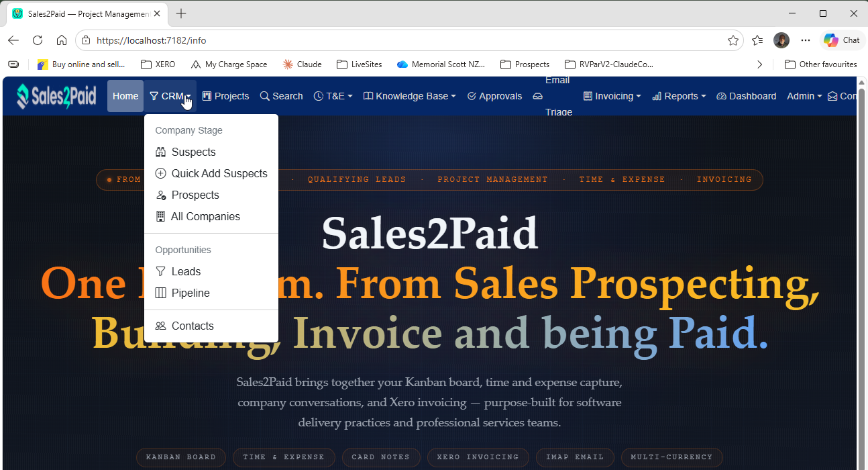Reload the page with refresh button
This screenshot has width=868, height=470.
[x=38, y=40]
